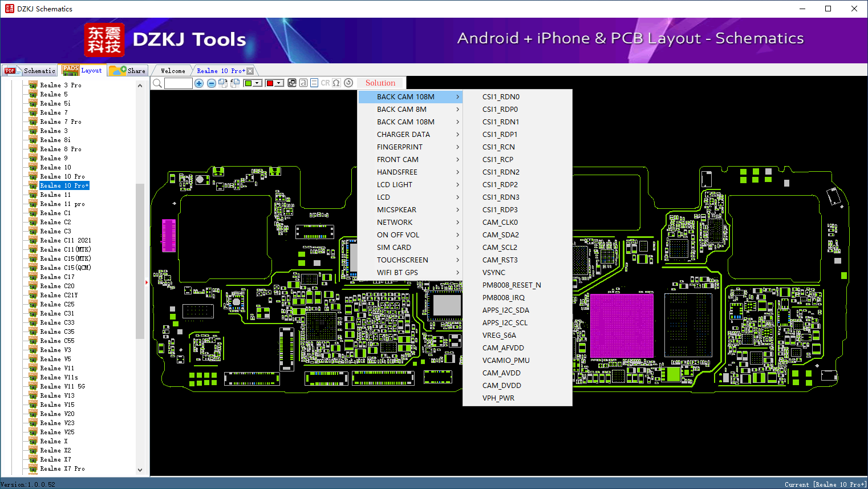Click the overlapping-squares icon left of the 'a' icon
This screenshot has width=868, height=489.
coord(292,83)
